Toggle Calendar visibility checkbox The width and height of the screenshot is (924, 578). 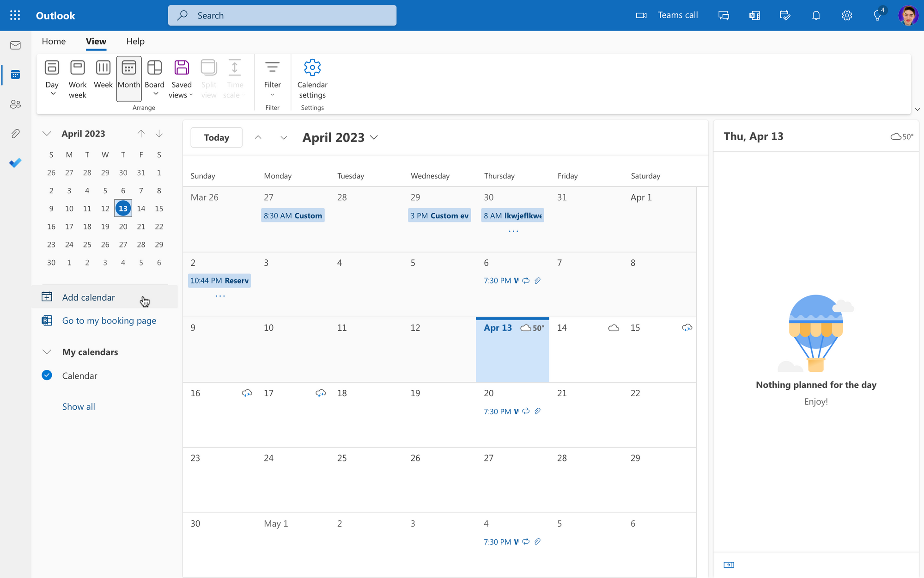(47, 374)
